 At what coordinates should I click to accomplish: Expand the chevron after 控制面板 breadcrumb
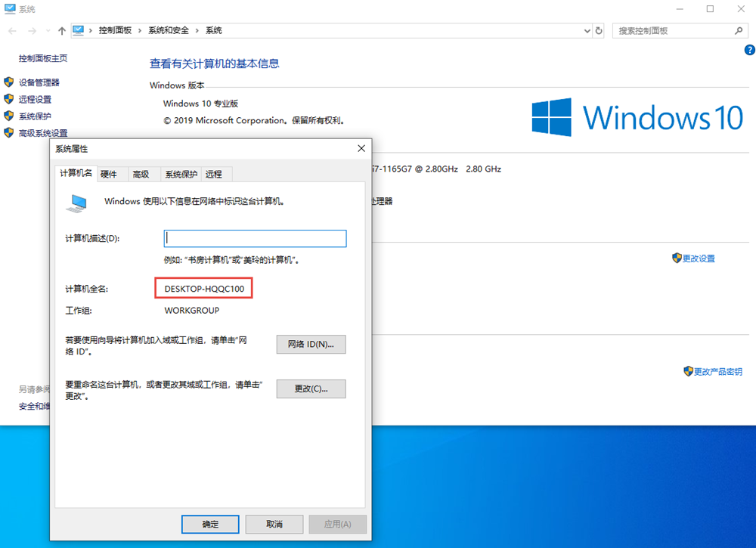tap(139, 31)
